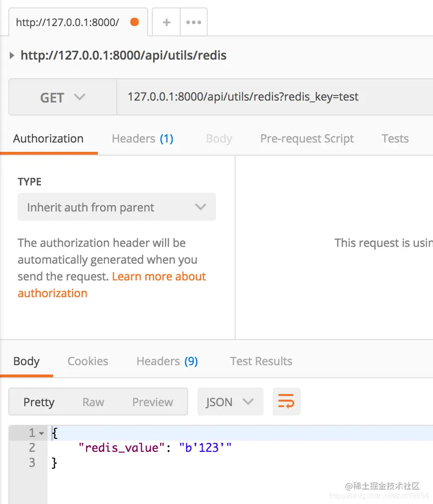The width and height of the screenshot is (433, 504).
Task: Switch response view to Raw
Action: [93, 402]
